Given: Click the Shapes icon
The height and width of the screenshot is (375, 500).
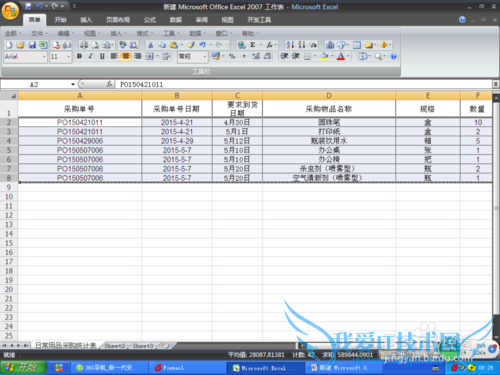Looking at the screenshot, I should click(x=341, y=45).
